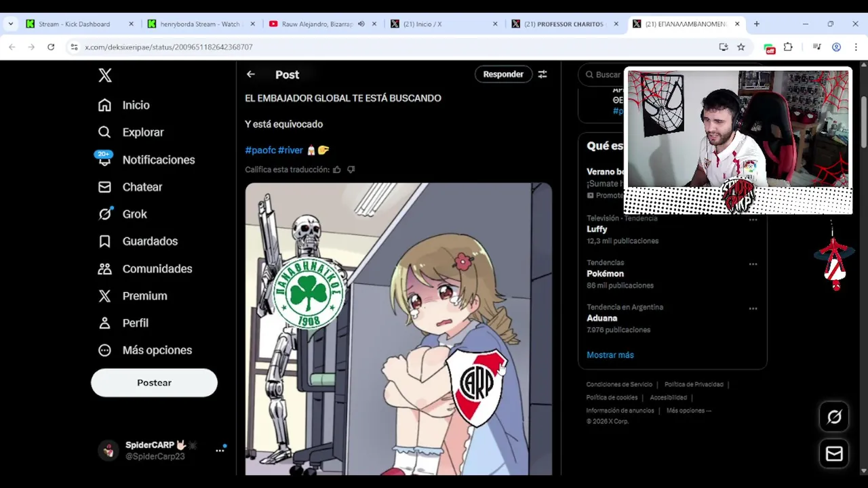Open reply sorting options icon

coord(542,75)
